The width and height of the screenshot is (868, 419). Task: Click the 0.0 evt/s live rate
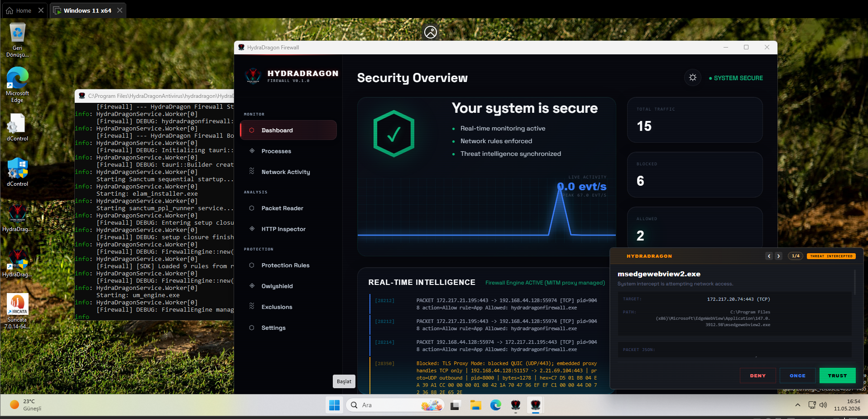point(582,187)
